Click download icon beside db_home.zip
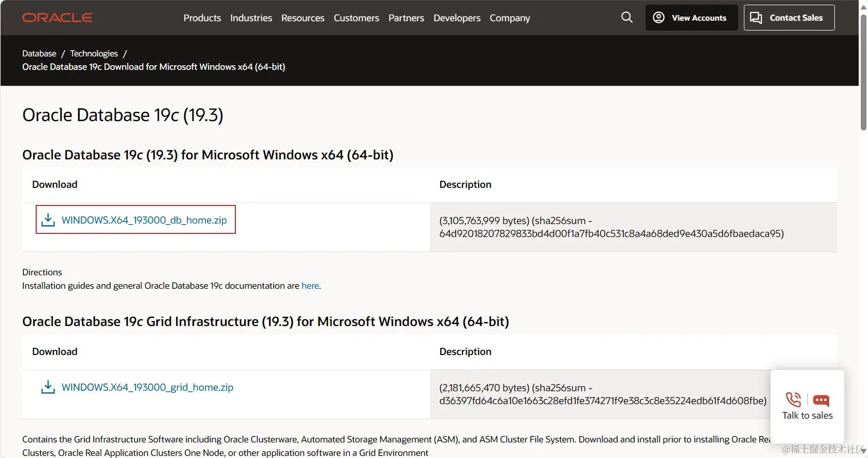868x458 pixels. coord(48,220)
